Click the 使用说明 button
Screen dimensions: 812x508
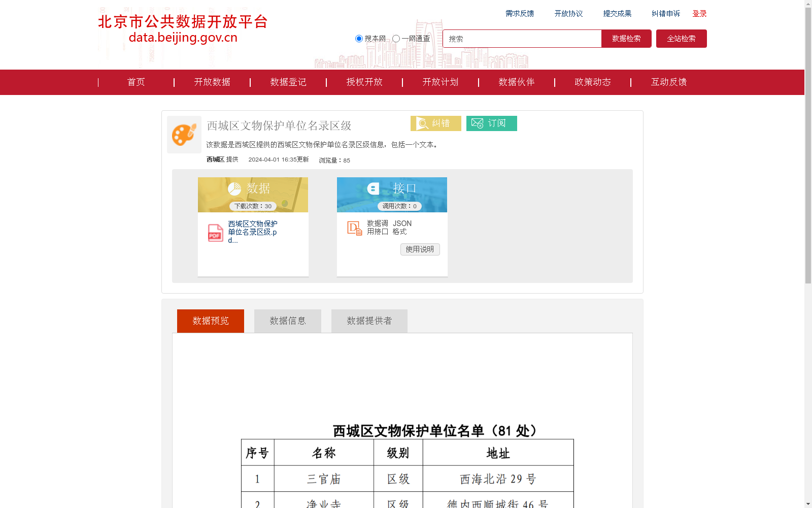(x=420, y=249)
